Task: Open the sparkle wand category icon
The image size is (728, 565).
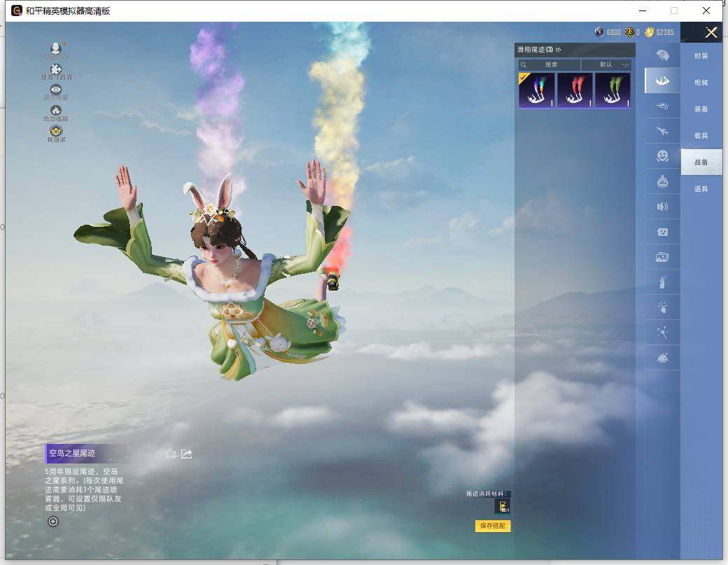Action: (x=662, y=333)
